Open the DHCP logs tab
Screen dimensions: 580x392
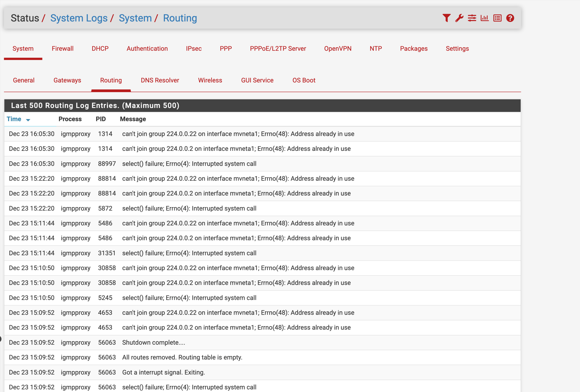100,49
